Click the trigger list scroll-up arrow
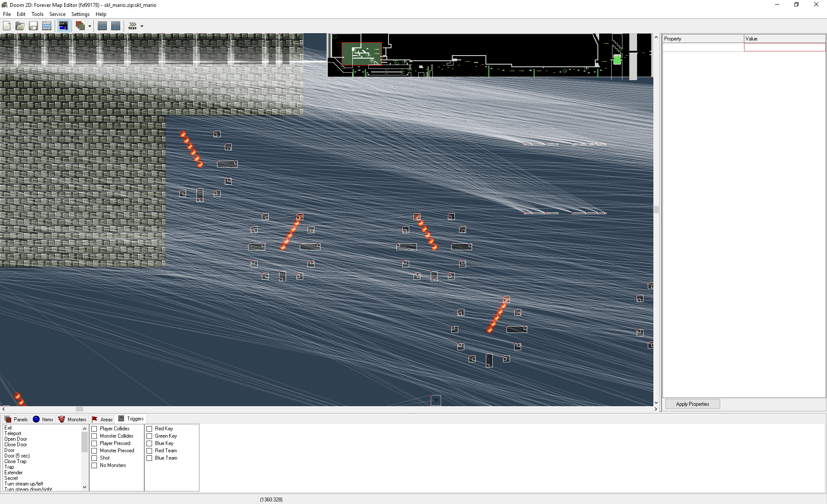Screen dimensions: 827x504 click(84, 429)
